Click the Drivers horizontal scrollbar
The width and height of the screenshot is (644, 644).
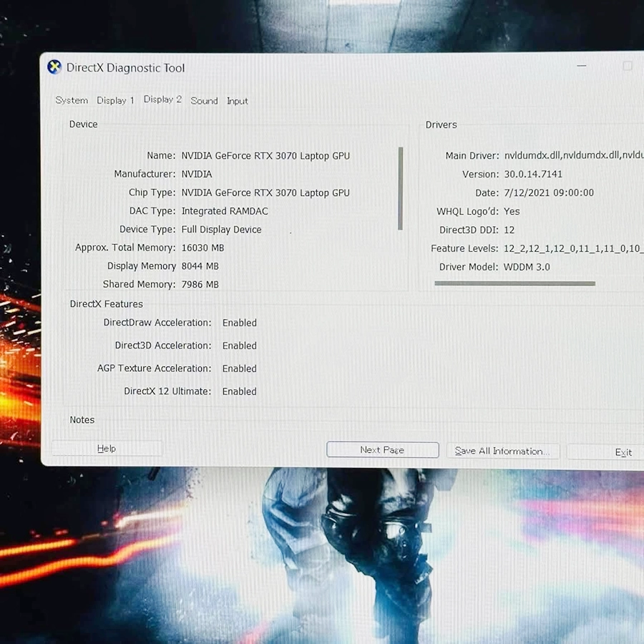(x=514, y=283)
